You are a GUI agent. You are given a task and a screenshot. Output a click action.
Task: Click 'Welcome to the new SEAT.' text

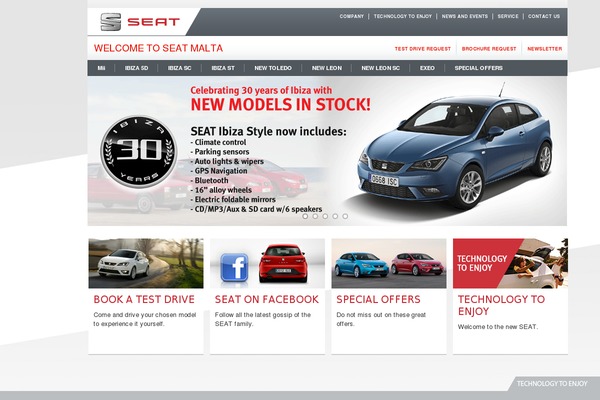coord(498,327)
